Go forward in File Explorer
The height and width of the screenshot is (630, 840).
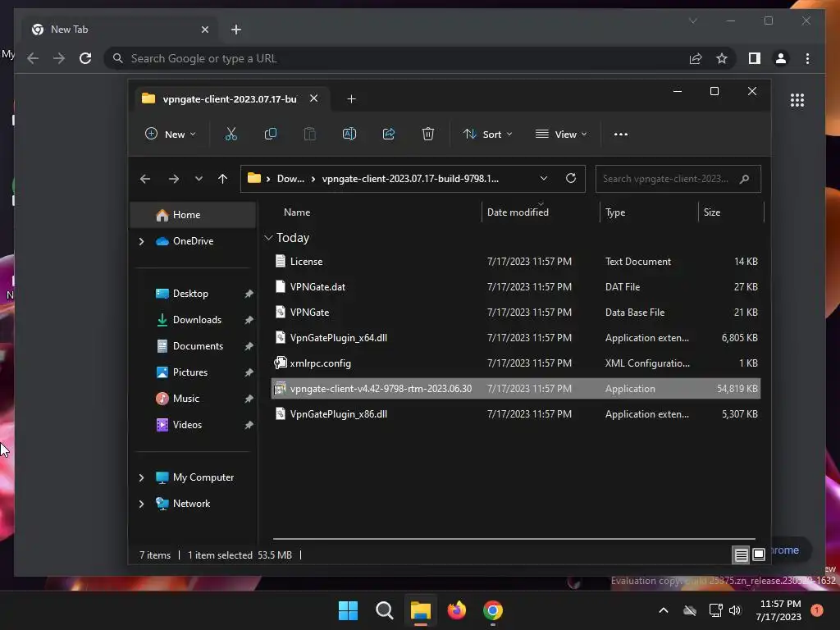pos(174,179)
